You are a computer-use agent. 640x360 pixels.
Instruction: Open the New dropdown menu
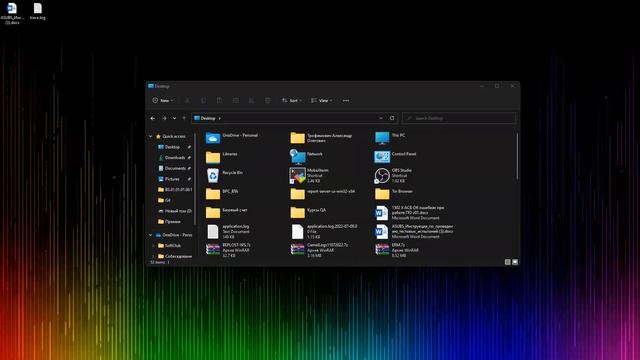coord(162,100)
